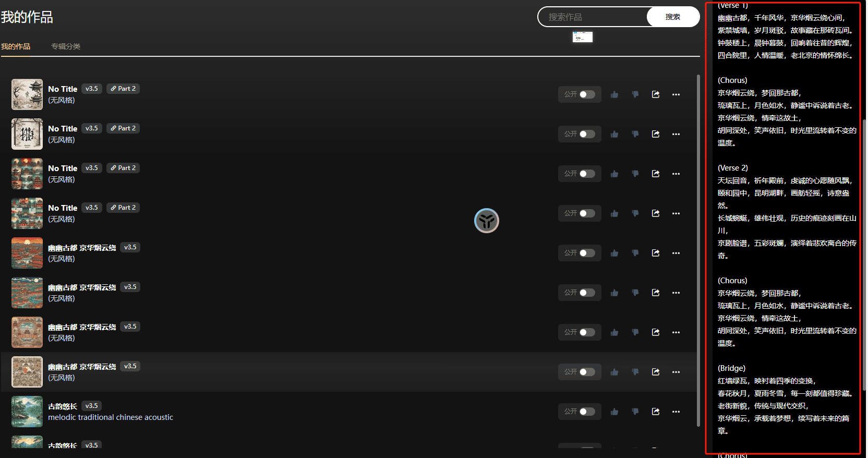Open more options for fourth No Title song

(x=676, y=213)
